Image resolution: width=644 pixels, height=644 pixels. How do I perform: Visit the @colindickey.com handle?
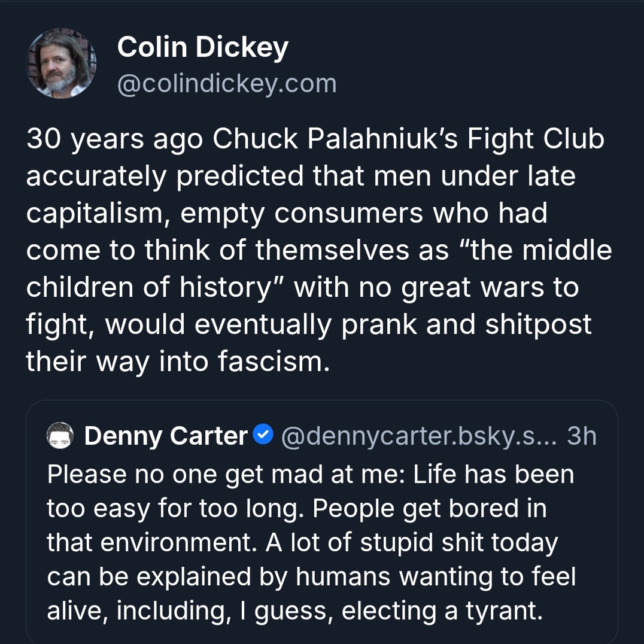coord(227,83)
